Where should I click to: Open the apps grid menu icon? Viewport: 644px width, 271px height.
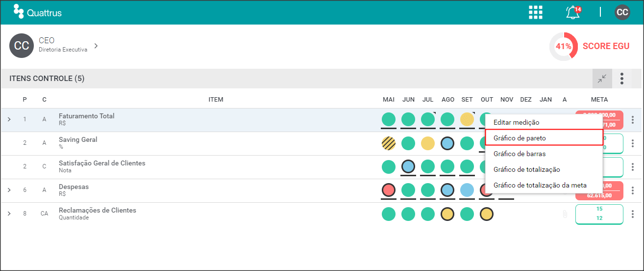[536, 12]
